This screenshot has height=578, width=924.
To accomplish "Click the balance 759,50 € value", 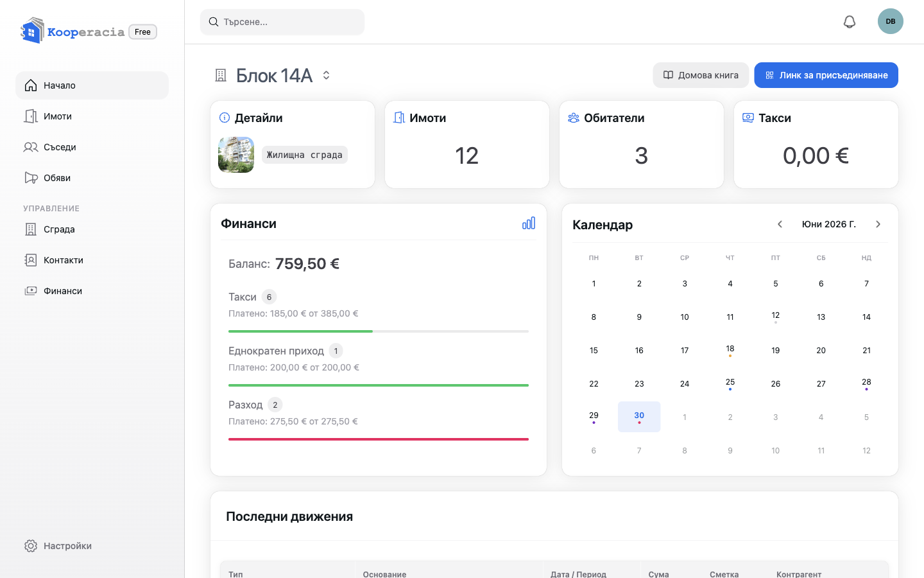I will pyautogui.click(x=307, y=263).
